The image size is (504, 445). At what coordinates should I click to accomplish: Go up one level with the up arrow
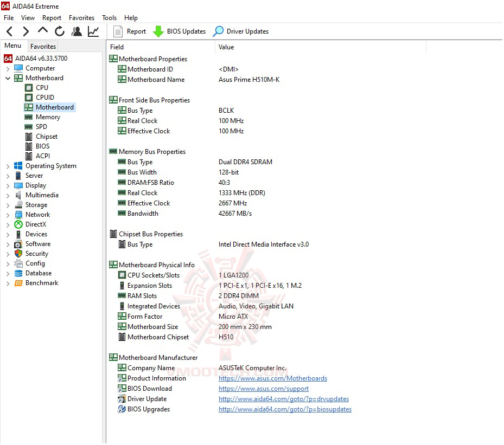[x=43, y=31]
